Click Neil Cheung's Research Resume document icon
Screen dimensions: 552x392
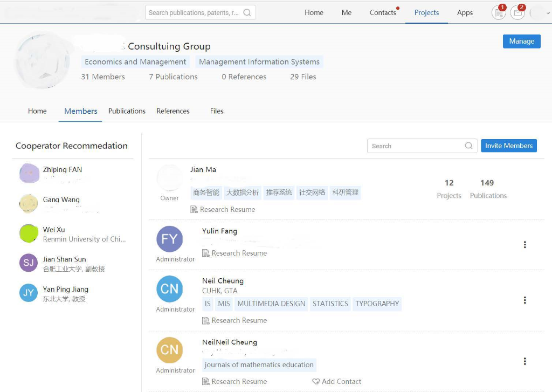click(205, 320)
